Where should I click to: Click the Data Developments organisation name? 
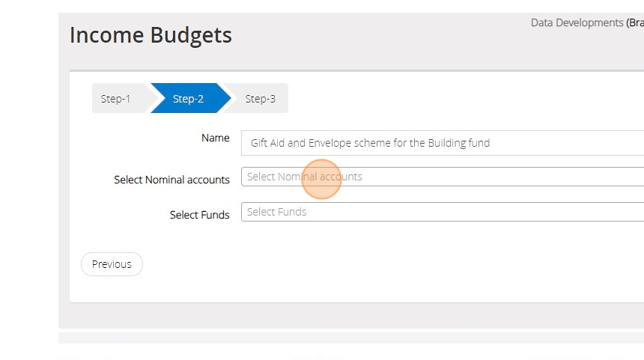(x=577, y=23)
